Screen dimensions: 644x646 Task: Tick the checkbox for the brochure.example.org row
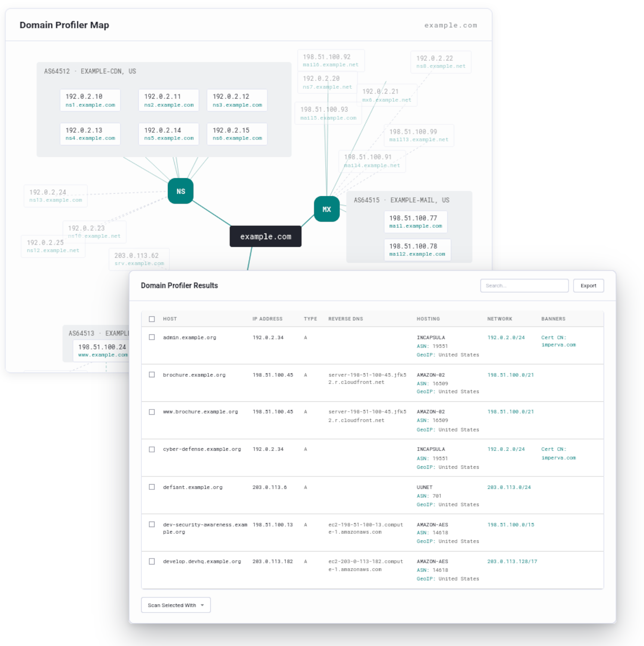(x=152, y=375)
